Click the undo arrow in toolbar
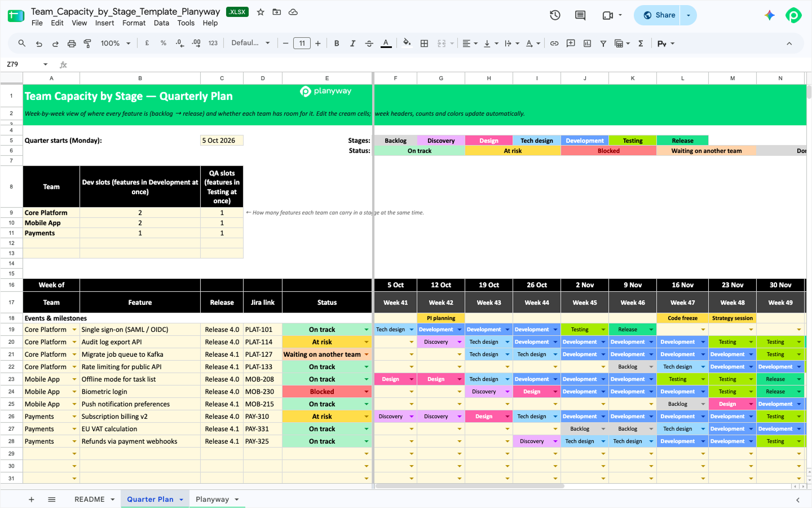The image size is (812, 508). [39, 43]
